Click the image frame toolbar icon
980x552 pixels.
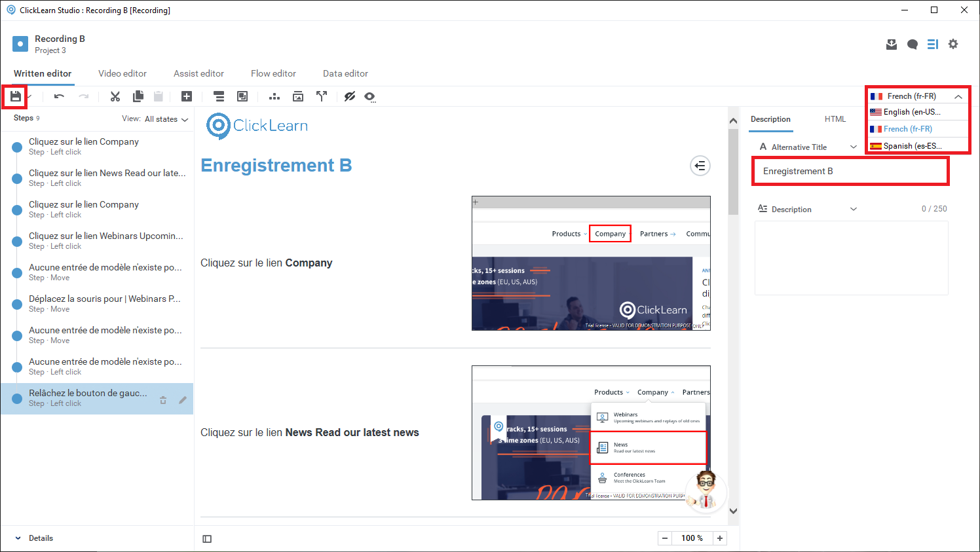click(x=298, y=97)
